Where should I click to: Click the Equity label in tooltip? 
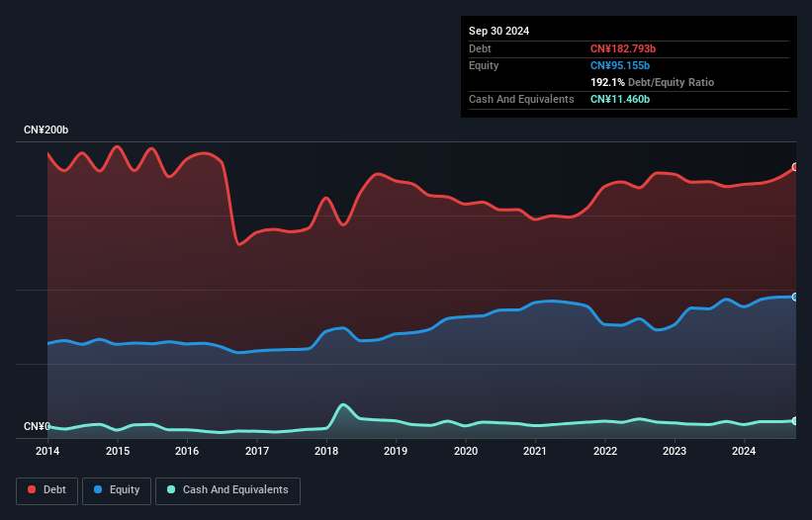(484, 65)
